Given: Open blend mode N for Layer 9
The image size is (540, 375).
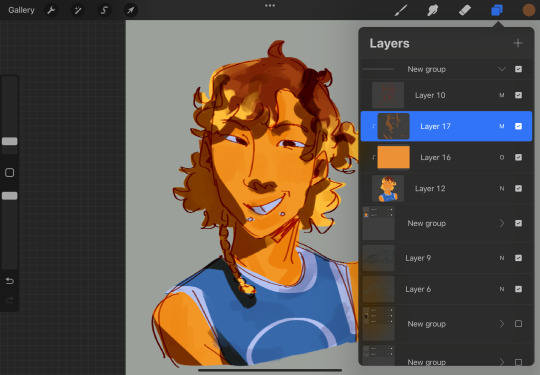Looking at the screenshot, I should tap(502, 258).
